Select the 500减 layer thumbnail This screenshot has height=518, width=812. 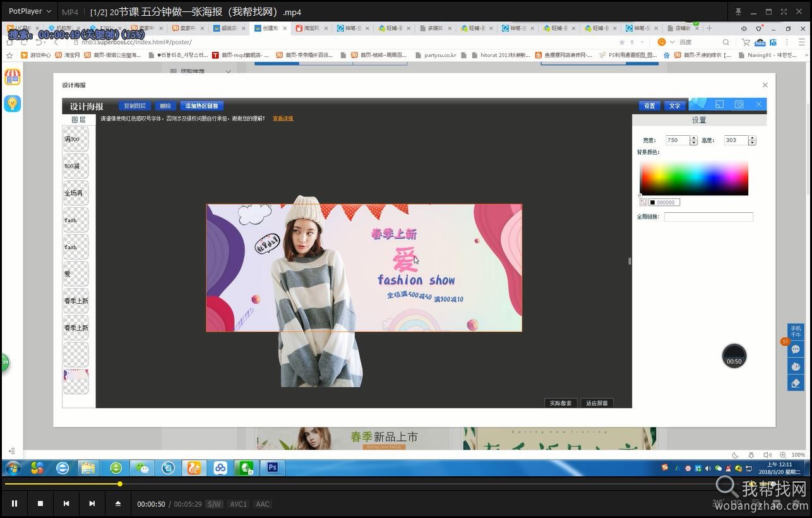tap(76, 166)
